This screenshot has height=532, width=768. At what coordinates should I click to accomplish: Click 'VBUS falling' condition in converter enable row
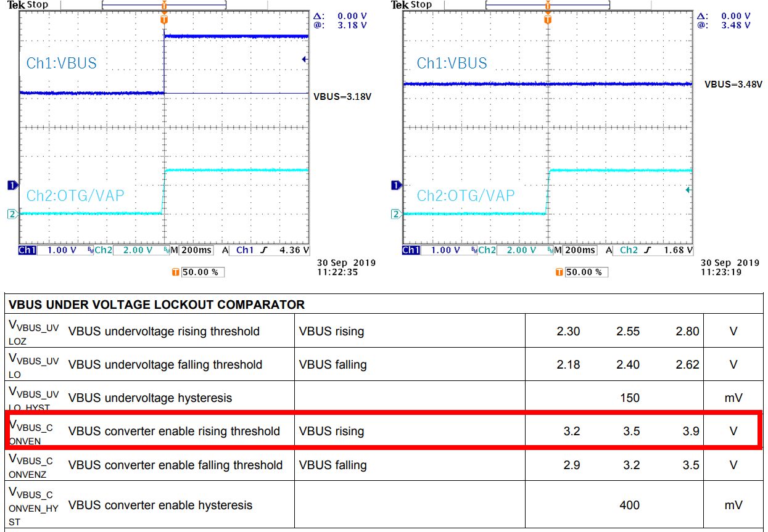tap(333, 465)
